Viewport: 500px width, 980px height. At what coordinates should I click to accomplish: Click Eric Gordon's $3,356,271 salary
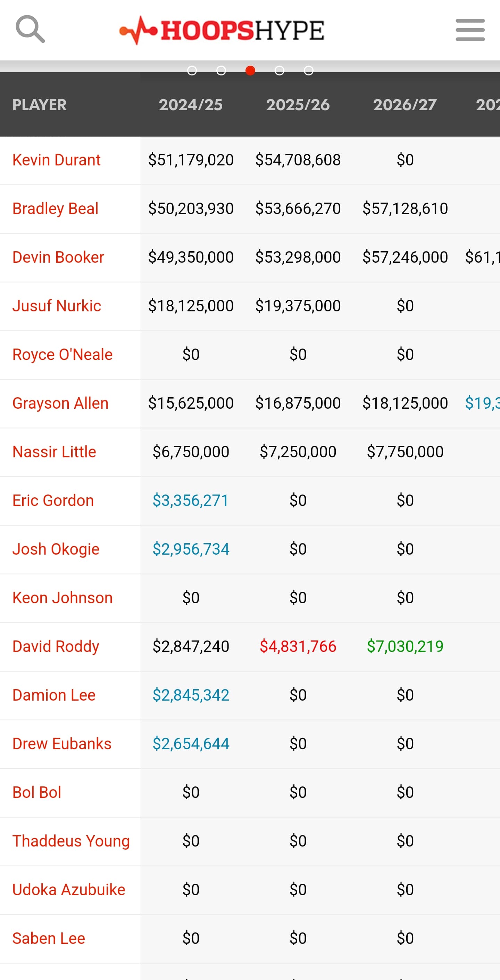(191, 500)
